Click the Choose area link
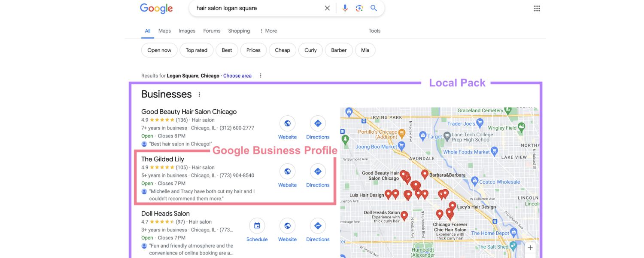The height and width of the screenshot is (258, 644). [237, 75]
